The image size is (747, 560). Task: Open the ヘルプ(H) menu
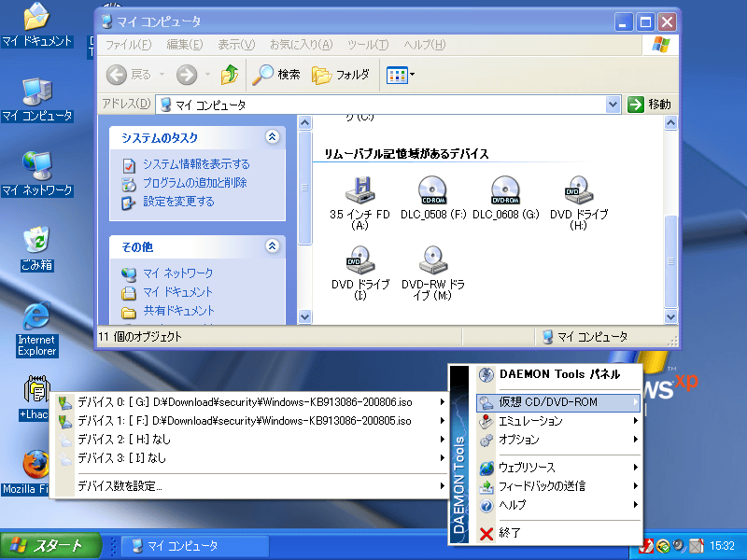[425, 45]
